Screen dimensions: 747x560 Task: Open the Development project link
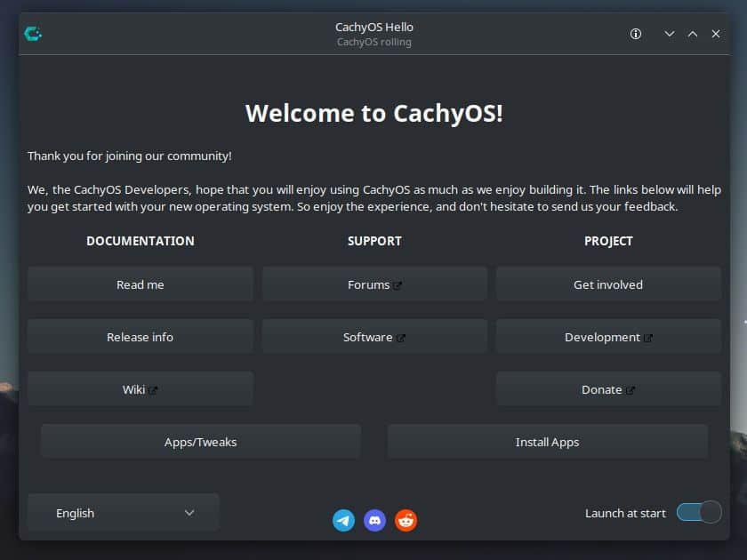click(608, 337)
